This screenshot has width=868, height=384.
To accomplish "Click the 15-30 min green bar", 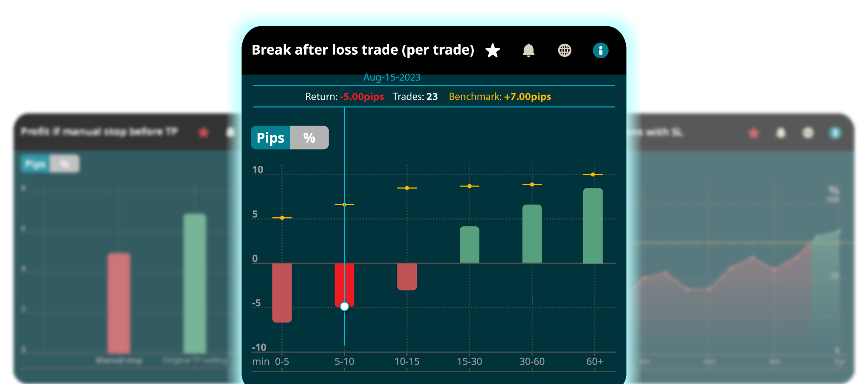I will click(x=469, y=244).
